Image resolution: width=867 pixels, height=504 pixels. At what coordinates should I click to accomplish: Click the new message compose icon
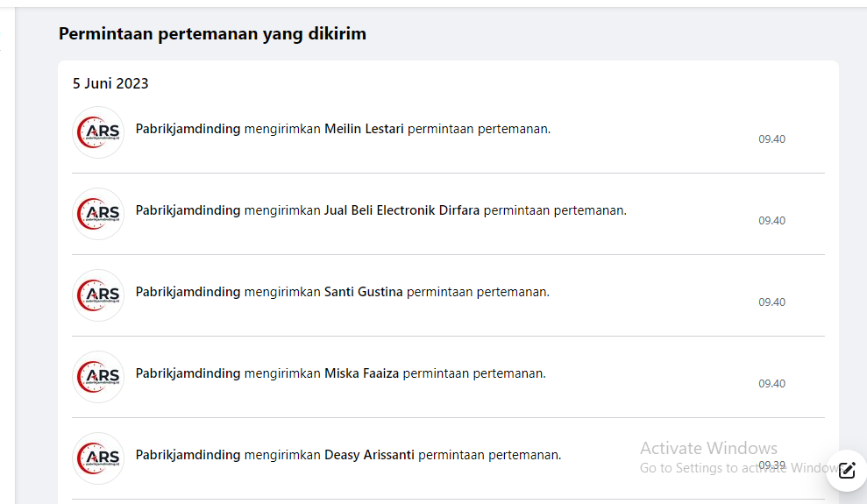[x=846, y=470]
